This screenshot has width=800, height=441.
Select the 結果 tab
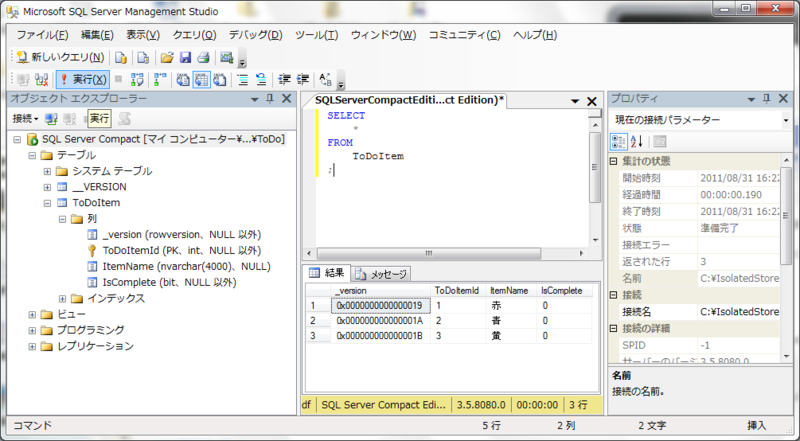[x=327, y=273]
